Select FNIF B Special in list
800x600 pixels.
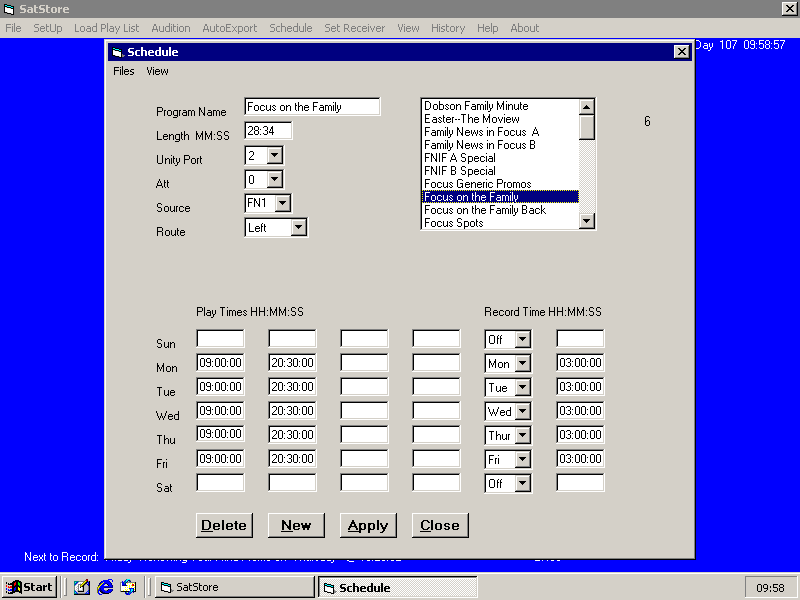tap(500, 171)
